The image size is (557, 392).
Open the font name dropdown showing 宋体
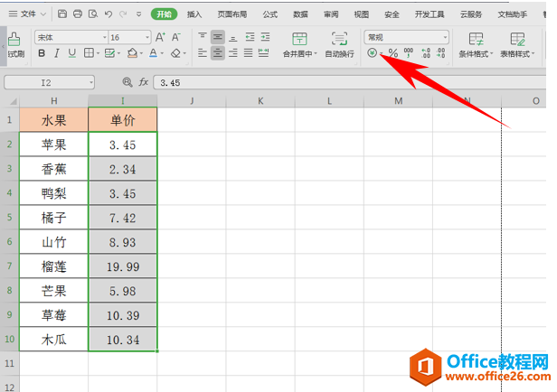coord(71,37)
